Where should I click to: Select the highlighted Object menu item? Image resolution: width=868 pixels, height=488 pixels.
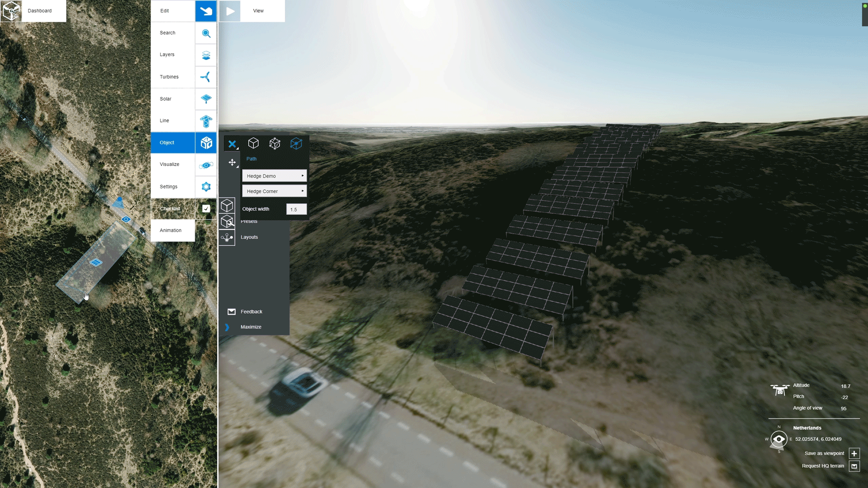(173, 143)
